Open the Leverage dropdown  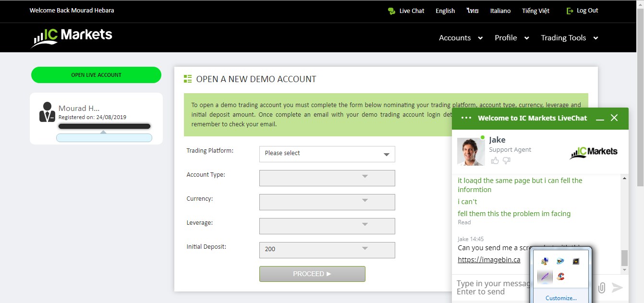(x=327, y=226)
